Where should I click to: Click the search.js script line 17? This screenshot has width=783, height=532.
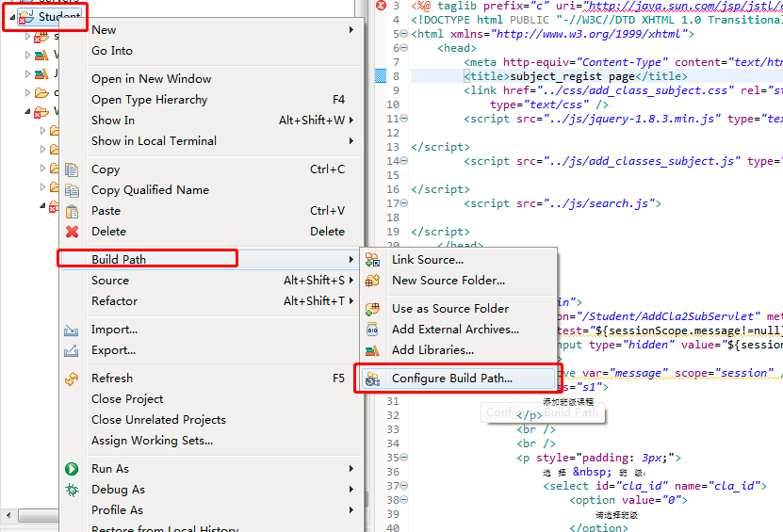click(x=563, y=203)
